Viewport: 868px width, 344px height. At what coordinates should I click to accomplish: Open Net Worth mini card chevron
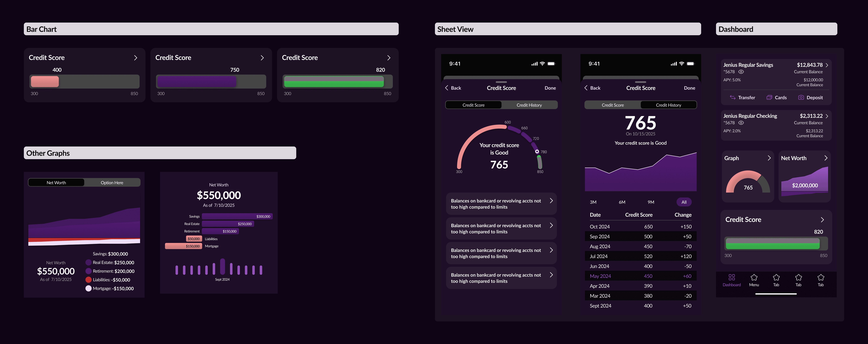pos(826,158)
